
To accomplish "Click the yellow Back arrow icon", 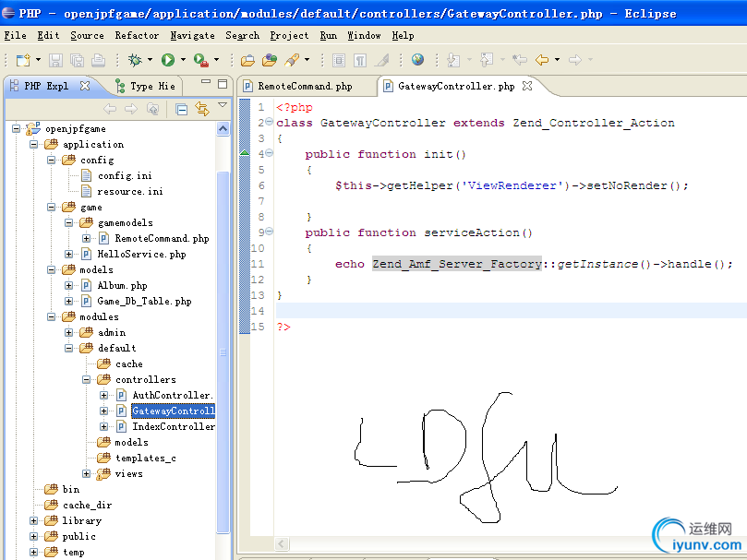I will click(542, 60).
